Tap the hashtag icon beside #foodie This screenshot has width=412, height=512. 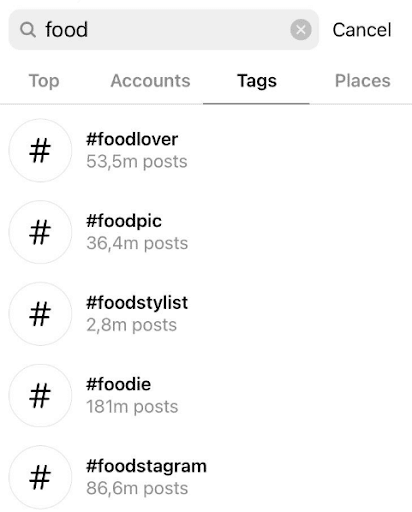point(40,395)
